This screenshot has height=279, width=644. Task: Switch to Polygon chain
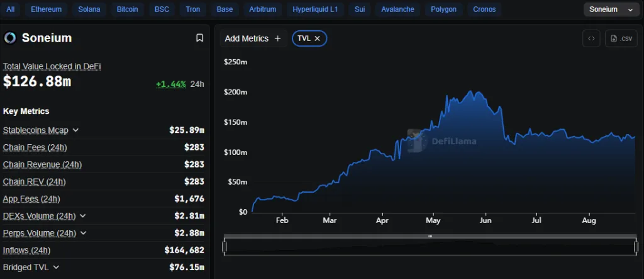(443, 9)
